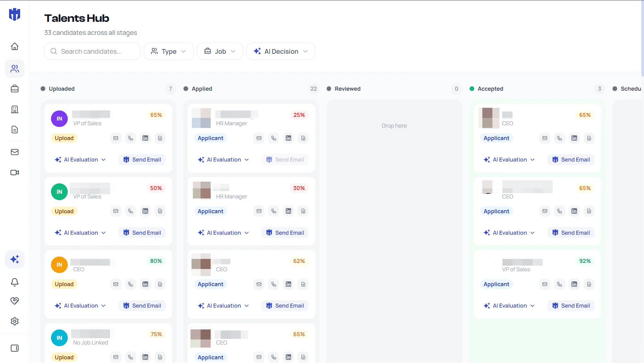Toggle the sidebar panel collapse icon

click(14, 348)
